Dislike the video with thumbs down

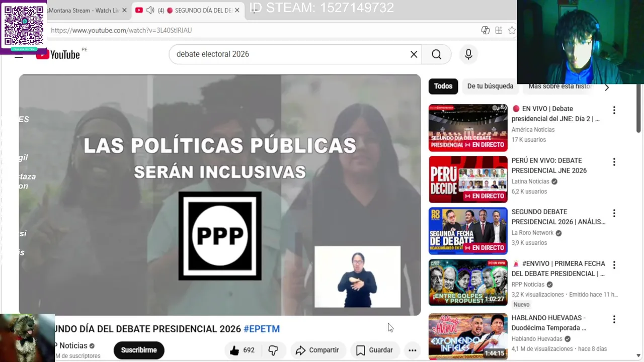pos(273,350)
